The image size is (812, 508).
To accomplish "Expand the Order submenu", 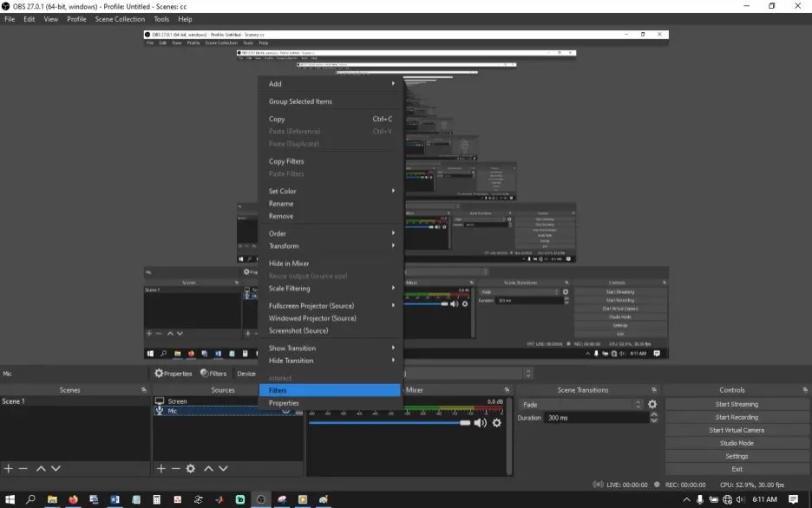I will (x=330, y=233).
